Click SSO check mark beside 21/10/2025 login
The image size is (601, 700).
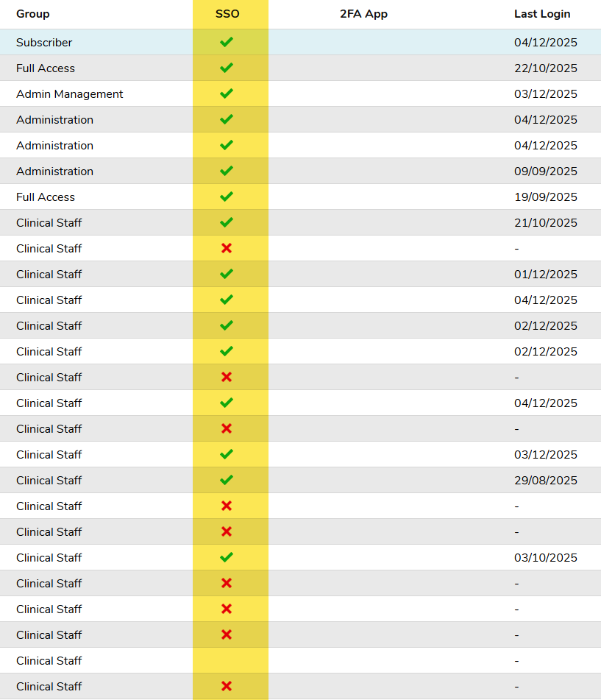pyautogui.click(x=227, y=222)
